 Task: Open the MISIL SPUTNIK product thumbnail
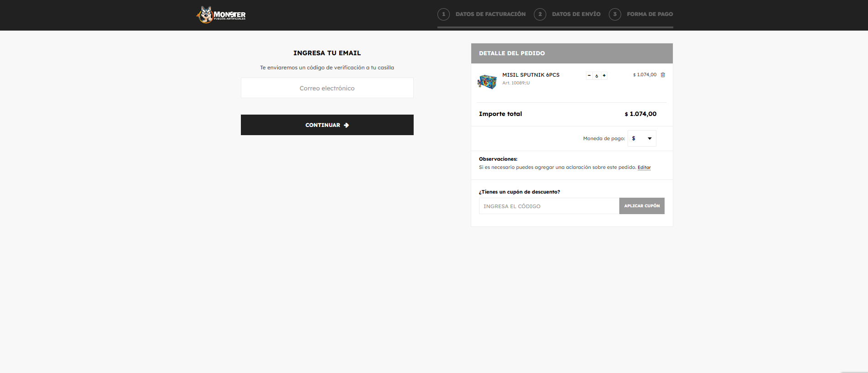[x=487, y=82]
